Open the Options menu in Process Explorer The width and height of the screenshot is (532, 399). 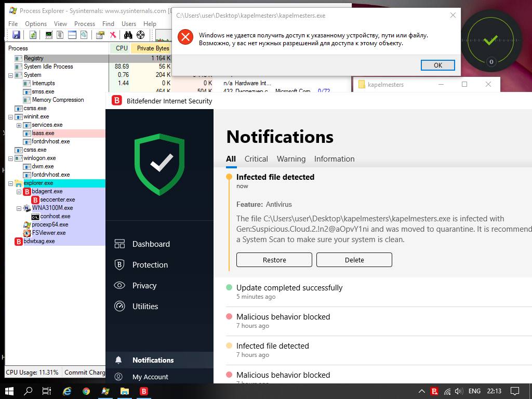[x=36, y=24]
